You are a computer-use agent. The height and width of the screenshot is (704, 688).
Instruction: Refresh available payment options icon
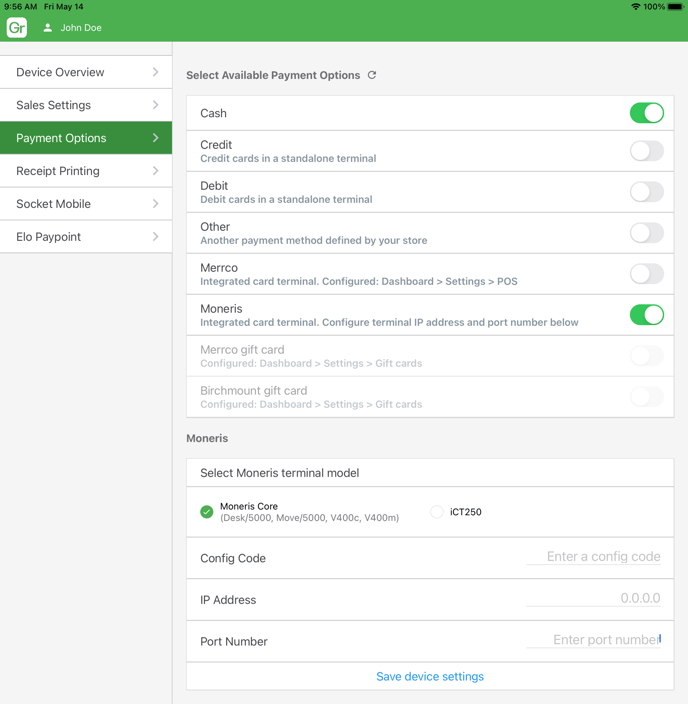(x=372, y=75)
